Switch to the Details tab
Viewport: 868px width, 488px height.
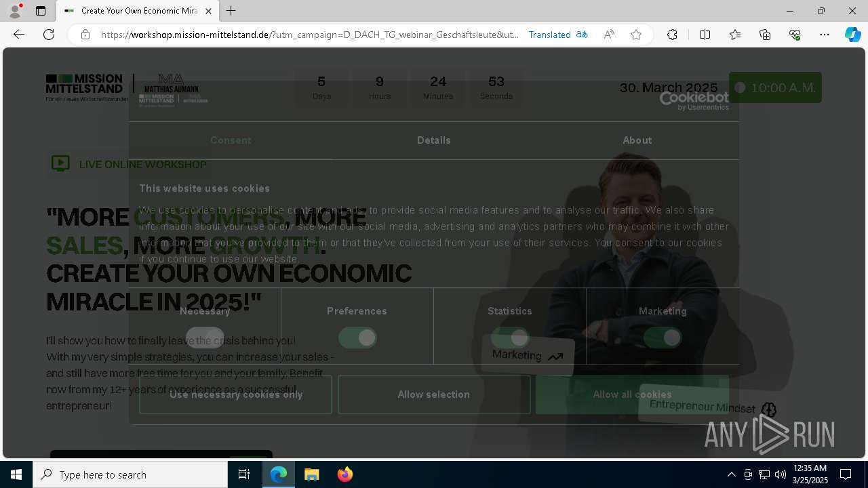click(434, 140)
